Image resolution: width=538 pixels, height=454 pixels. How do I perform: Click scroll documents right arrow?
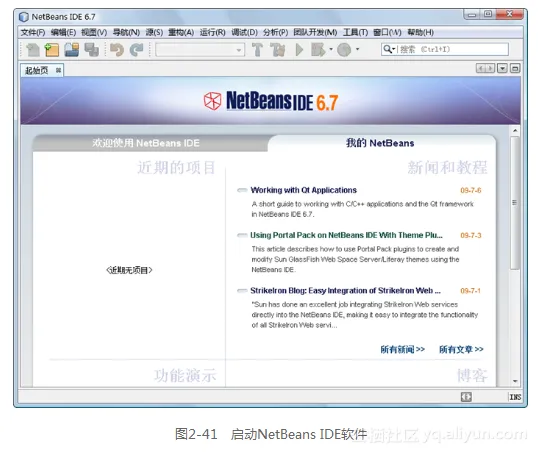(490, 68)
